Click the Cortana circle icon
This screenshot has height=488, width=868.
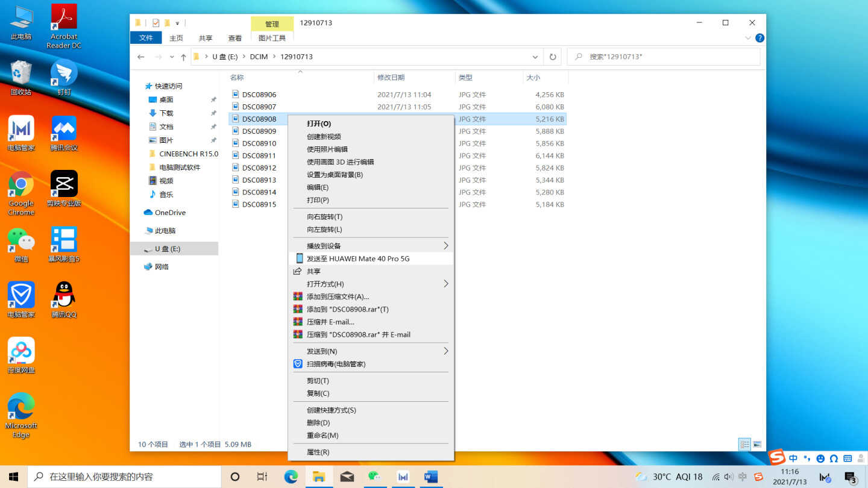[235, 477]
